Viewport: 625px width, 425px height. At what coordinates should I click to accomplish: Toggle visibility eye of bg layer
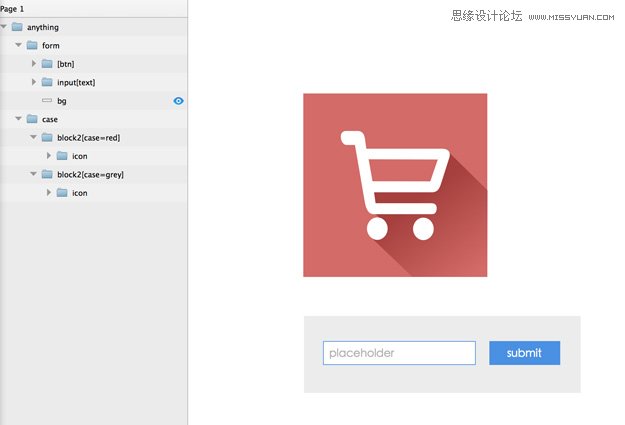click(179, 101)
